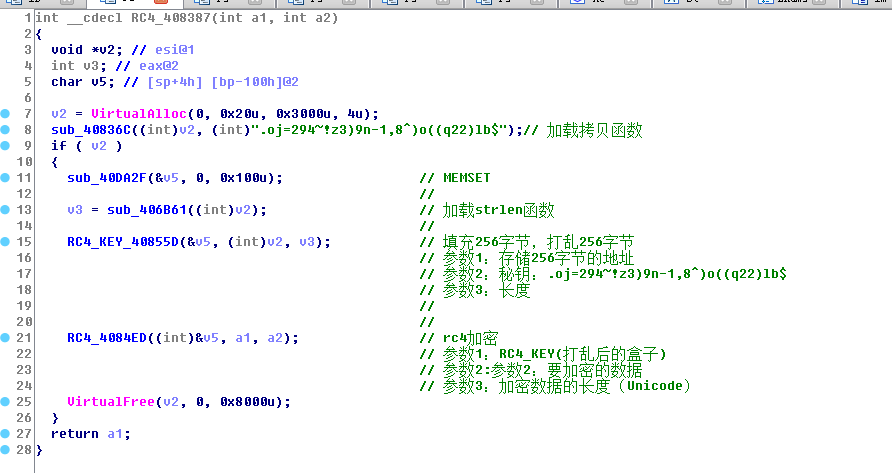Click the &v5 argument on line 11
The image size is (892, 473).
pos(167,178)
